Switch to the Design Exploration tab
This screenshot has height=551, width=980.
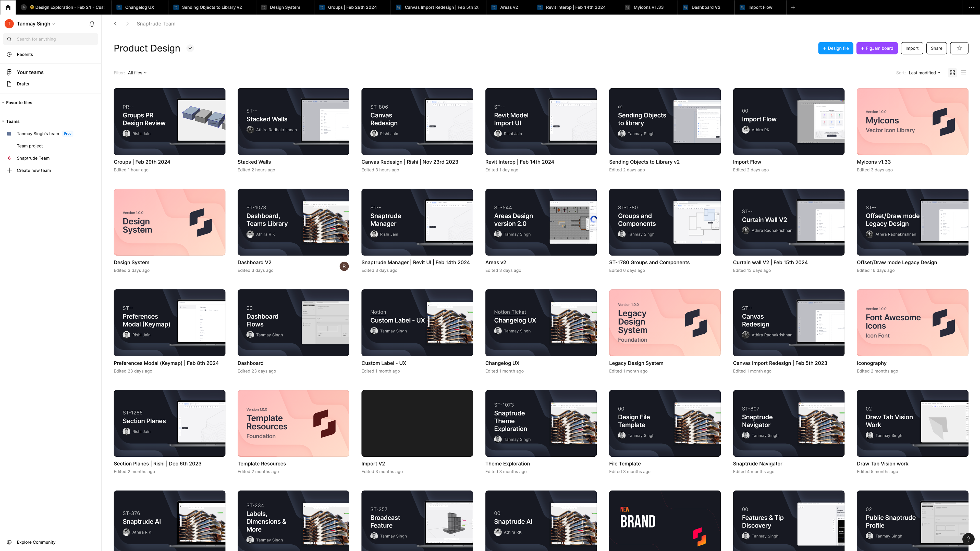(x=64, y=7)
